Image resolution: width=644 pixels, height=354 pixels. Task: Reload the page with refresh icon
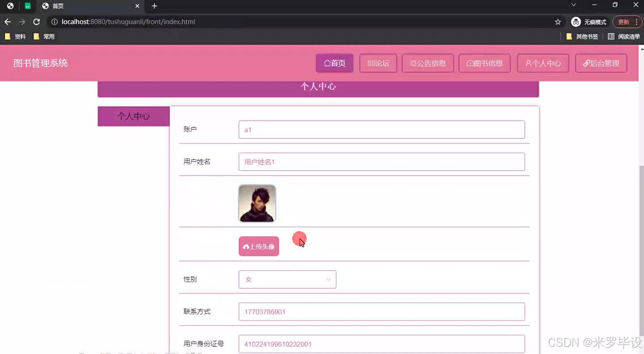[37, 22]
